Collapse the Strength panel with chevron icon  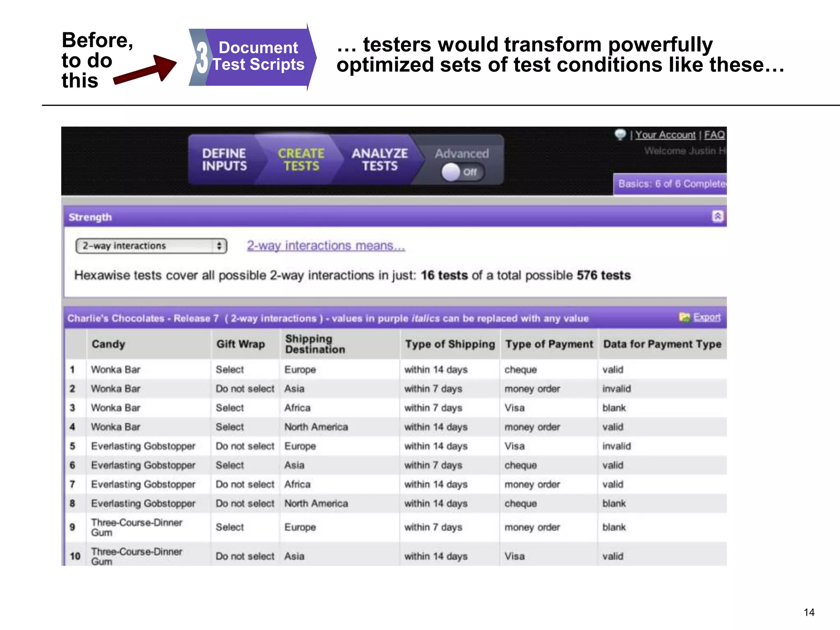[x=717, y=216]
